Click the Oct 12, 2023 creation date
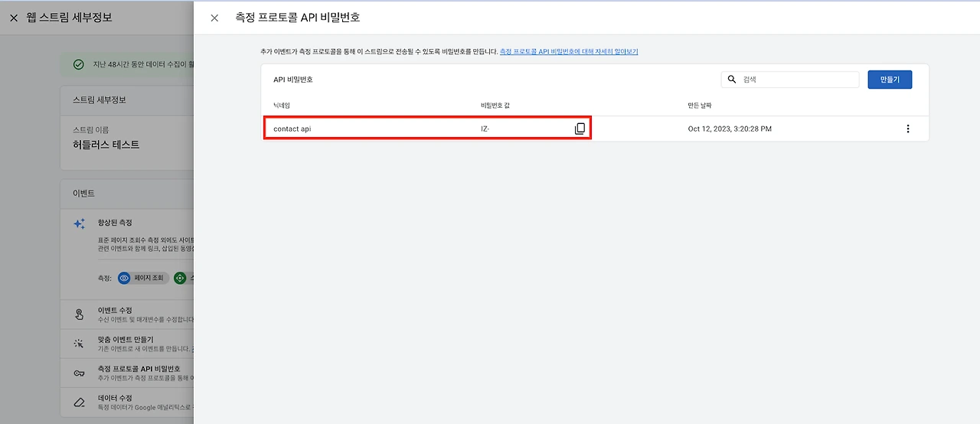The width and height of the screenshot is (980, 424). pyautogui.click(x=730, y=129)
